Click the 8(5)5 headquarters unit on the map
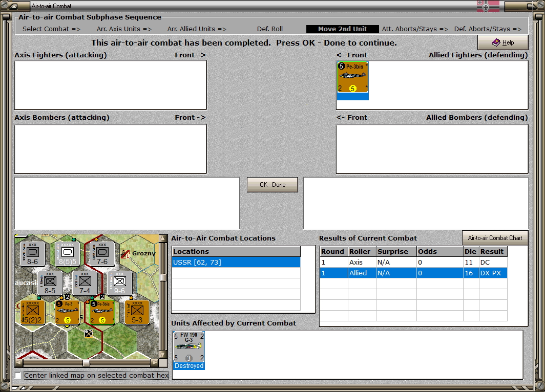The width and height of the screenshot is (545, 392). (67, 254)
